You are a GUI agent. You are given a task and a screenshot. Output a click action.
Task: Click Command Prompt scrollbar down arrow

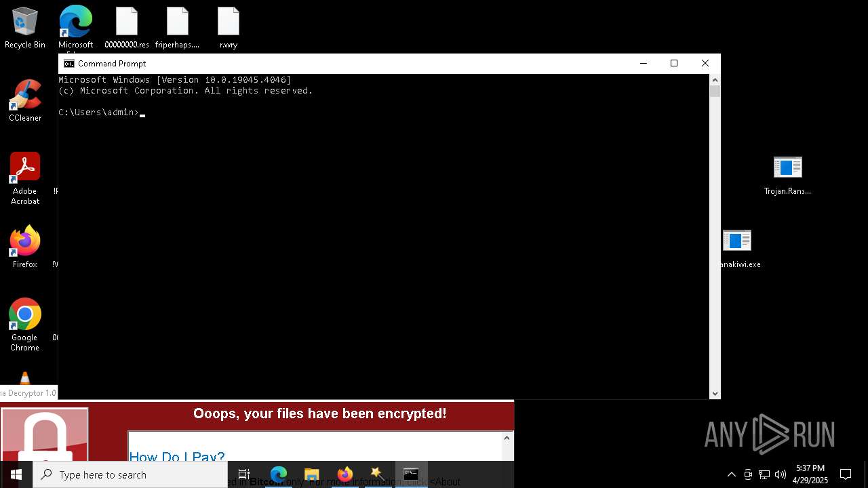click(x=715, y=393)
